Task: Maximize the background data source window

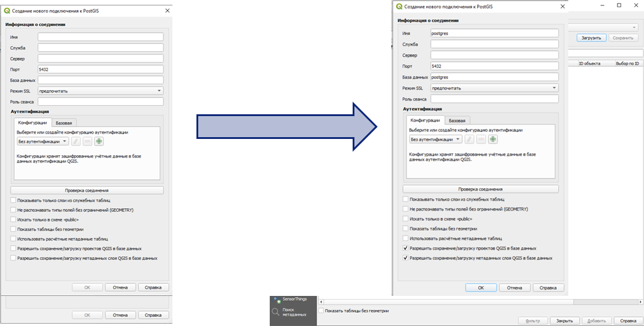Action: coord(619,5)
